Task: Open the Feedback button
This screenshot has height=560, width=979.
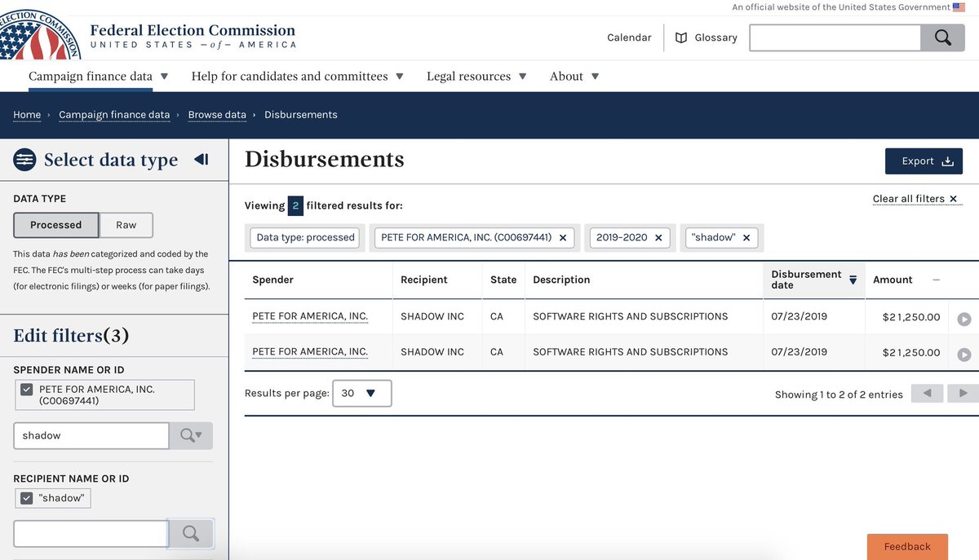Action: click(907, 547)
